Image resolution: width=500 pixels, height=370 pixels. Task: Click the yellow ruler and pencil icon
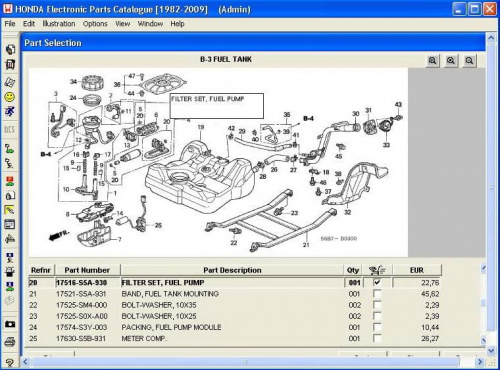tap(10, 210)
